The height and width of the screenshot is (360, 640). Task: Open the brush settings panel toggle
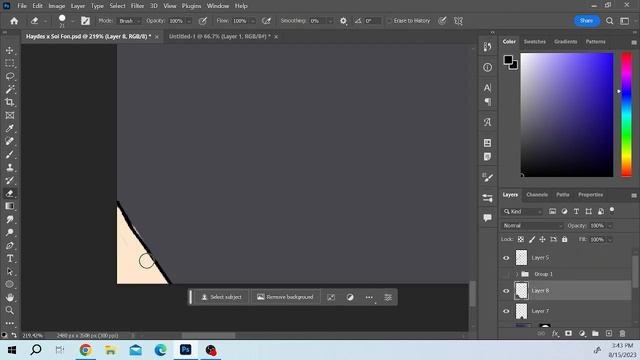pos(85,21)
